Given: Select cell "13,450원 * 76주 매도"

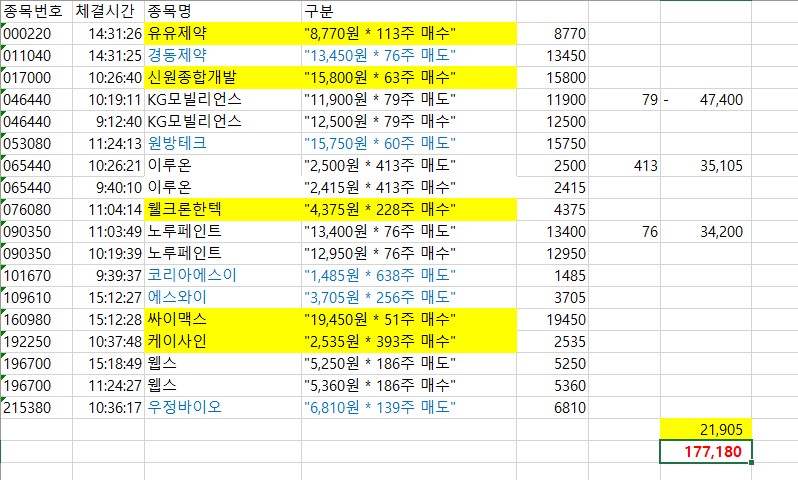Looking at the screenshot, I should coord(409,55).
